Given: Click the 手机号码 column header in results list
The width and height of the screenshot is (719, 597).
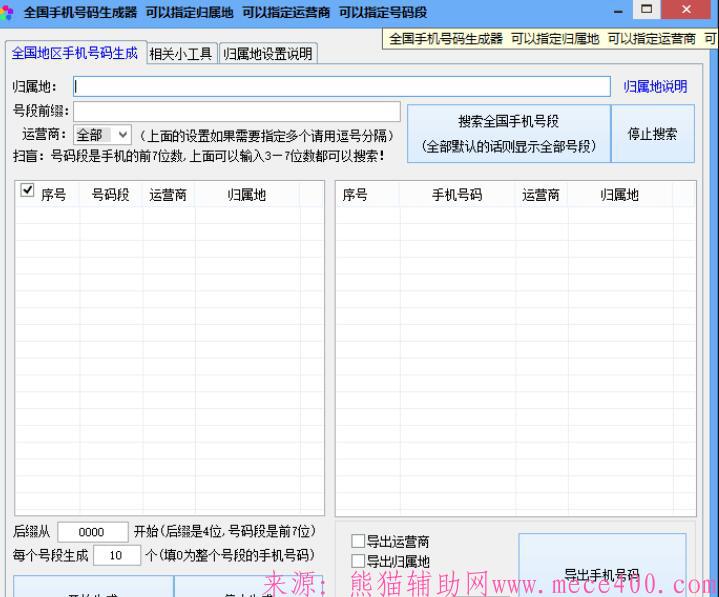Looking at the screenshot, I should coord(456,195).
